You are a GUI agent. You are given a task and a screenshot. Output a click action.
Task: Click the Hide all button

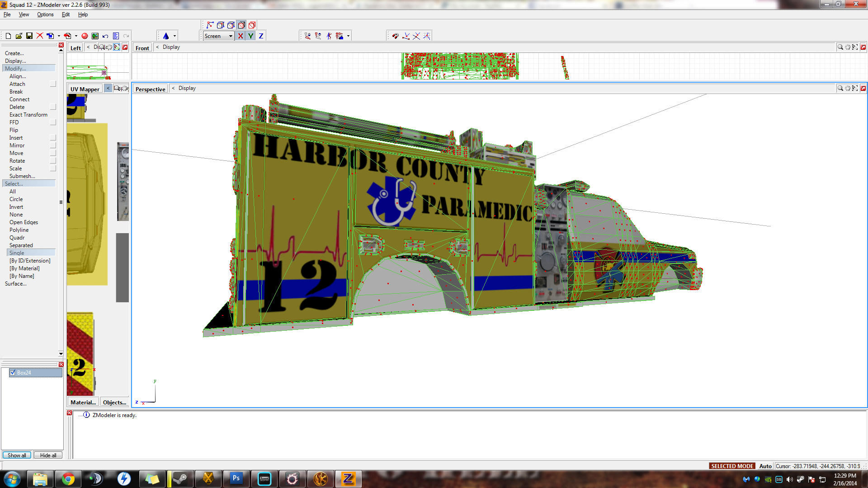48,455
